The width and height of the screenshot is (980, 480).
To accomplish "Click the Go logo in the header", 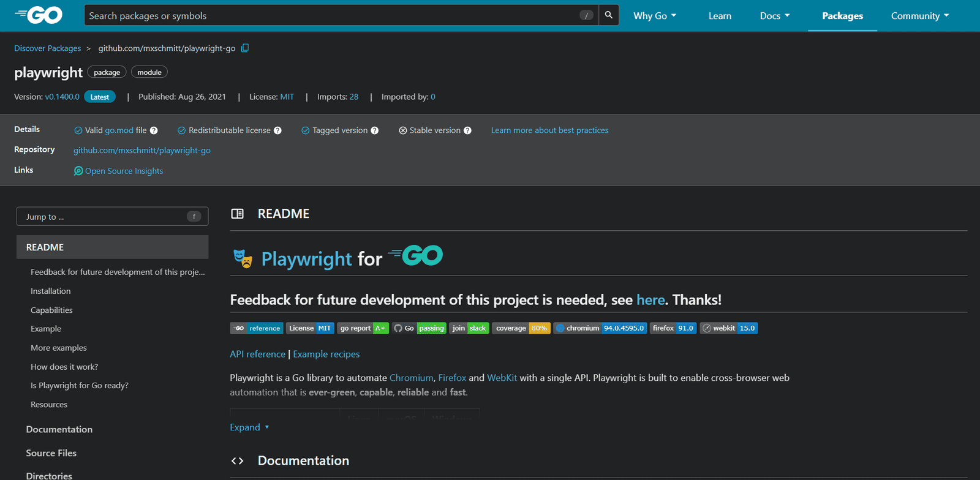I will point(38,15).
